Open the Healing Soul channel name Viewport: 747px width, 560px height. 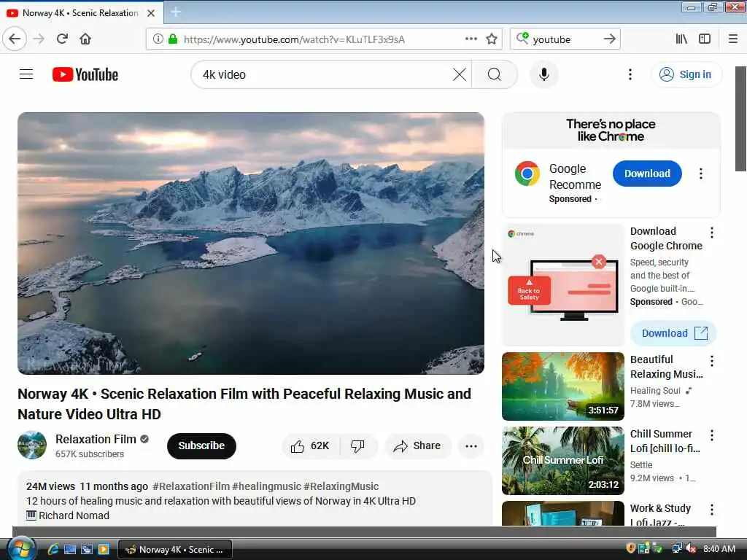pyautogui.click(x=655, y=391)
